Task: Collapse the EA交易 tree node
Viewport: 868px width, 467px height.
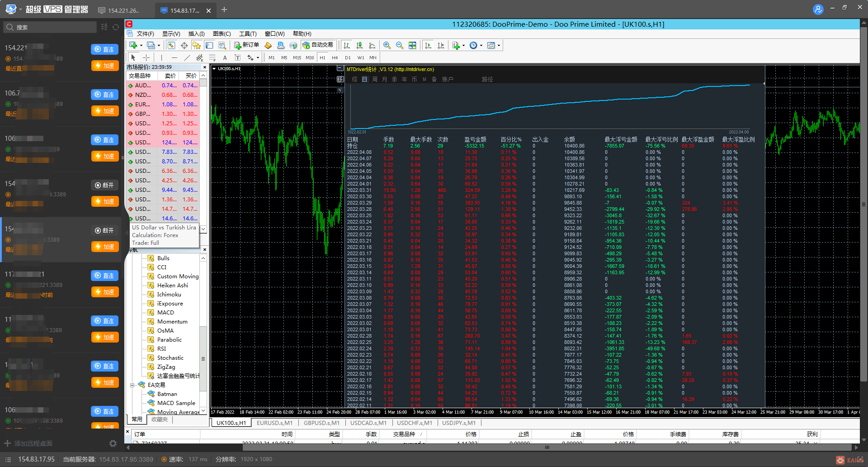Action: pyautogui.click(x=133, y=385)
